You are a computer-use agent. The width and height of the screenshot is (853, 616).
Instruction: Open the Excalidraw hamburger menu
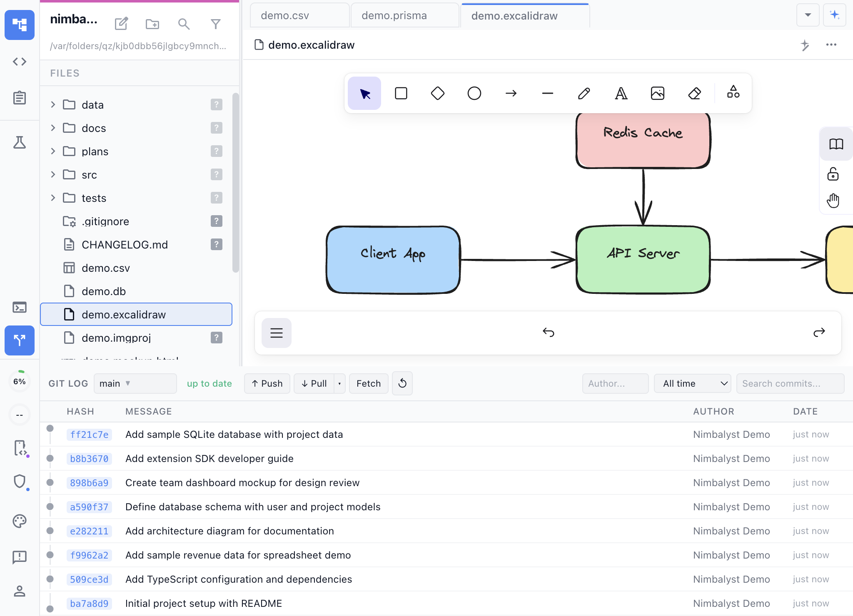[x=276, y=333]
